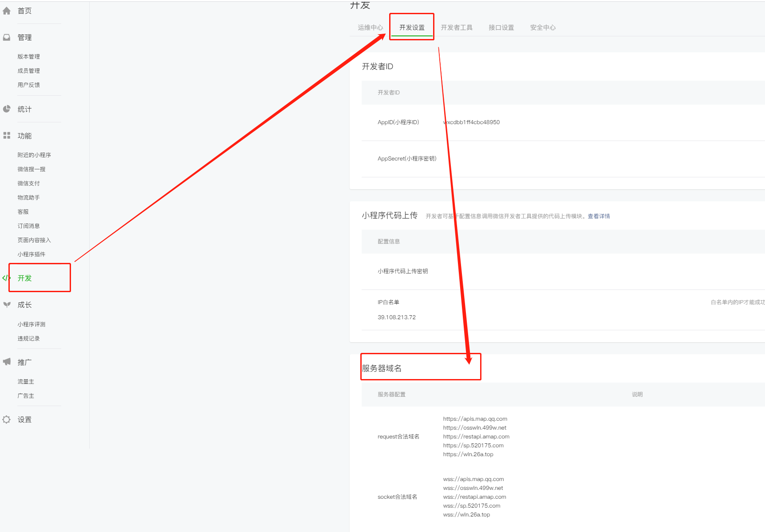Open 成员管理 in the sidebar
This screenshot has width=765, height=532.
click(x=29, y=71)
